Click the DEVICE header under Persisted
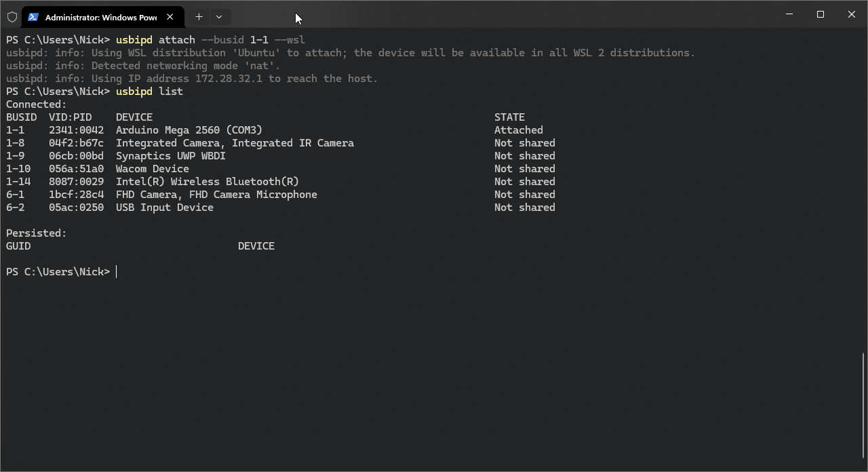868x472 pixels. click(x=256, y=246)
